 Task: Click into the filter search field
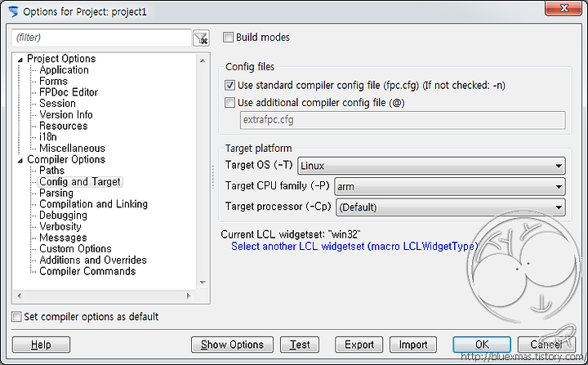[x=101, y=38]
